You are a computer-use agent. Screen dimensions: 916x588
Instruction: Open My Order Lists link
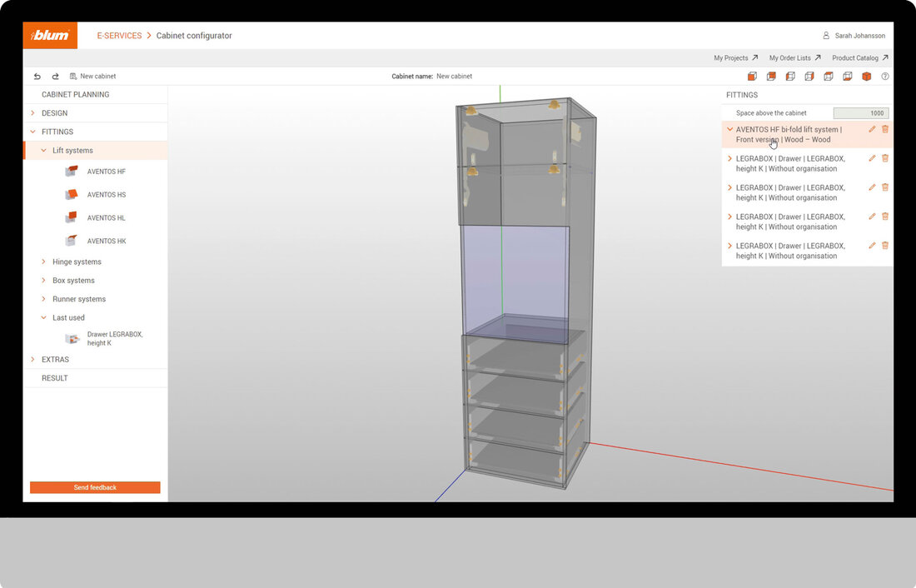pyautogui.click(x=794, y=57)
